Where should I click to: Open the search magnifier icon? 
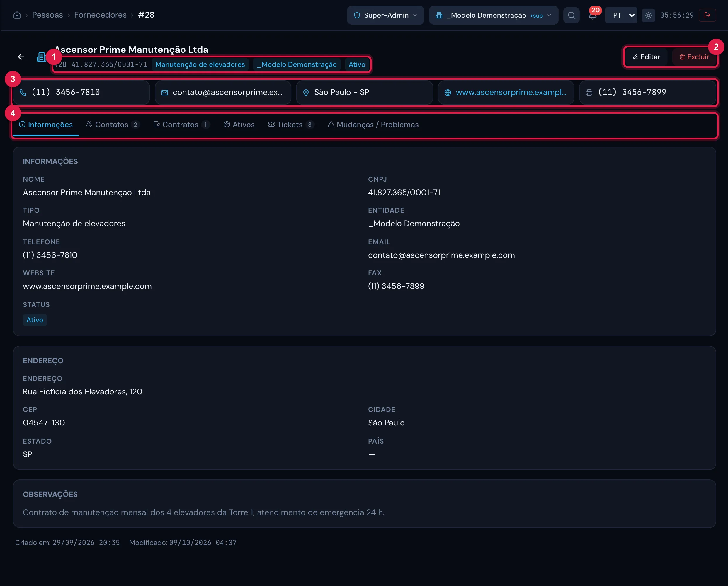click(x=571, y=15)
